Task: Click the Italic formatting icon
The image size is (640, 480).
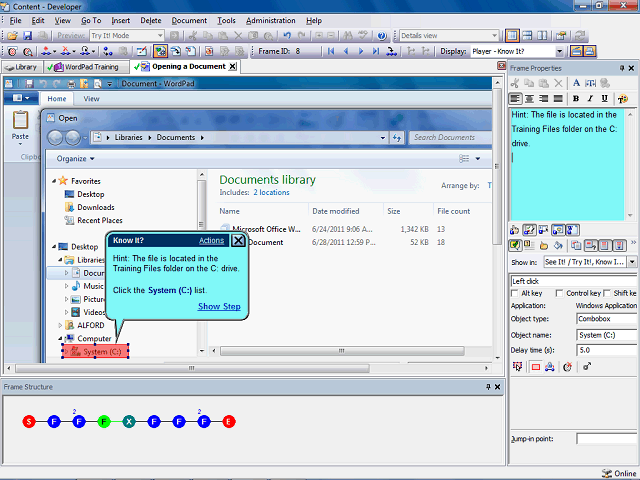Action: point(590,99)
